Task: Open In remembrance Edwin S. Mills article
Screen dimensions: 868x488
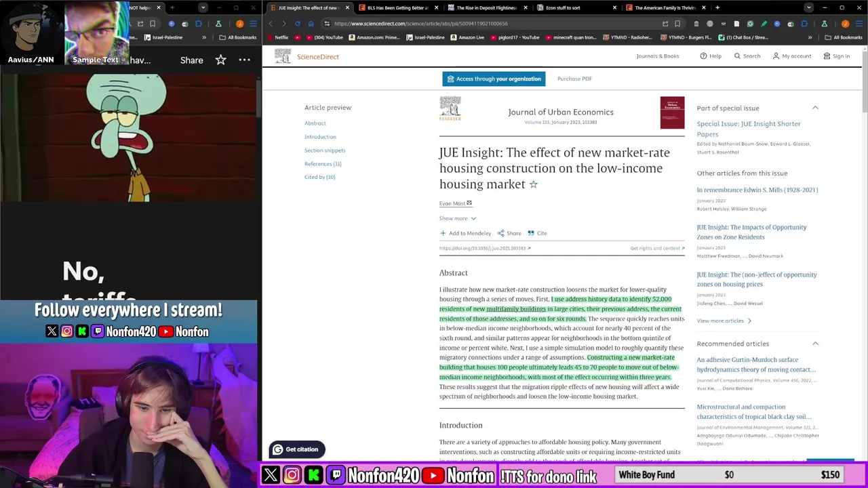Action: 757,190
